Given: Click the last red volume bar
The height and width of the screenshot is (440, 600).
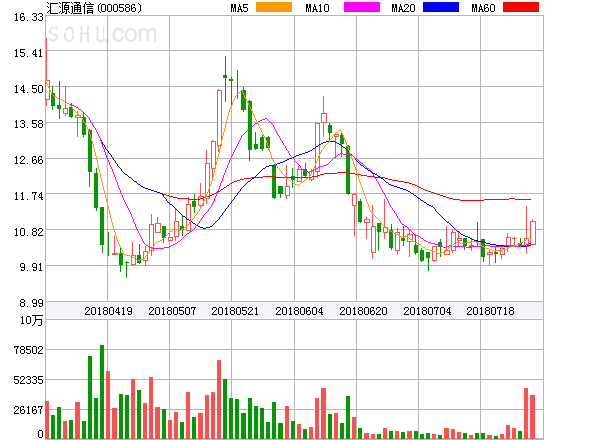Looking at the screenshot, I should point(532,417).
